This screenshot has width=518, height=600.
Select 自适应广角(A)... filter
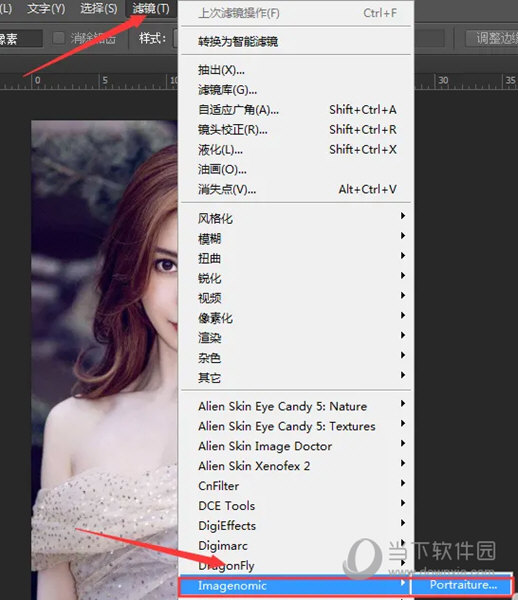coord(295,110)
